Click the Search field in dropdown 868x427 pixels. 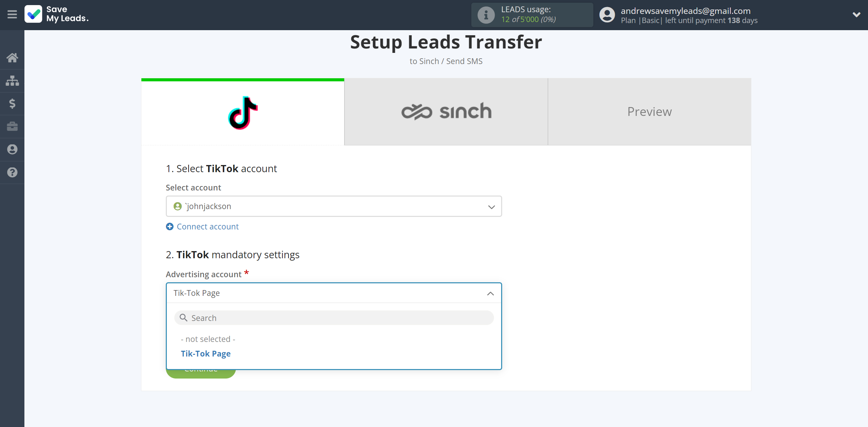334,318
